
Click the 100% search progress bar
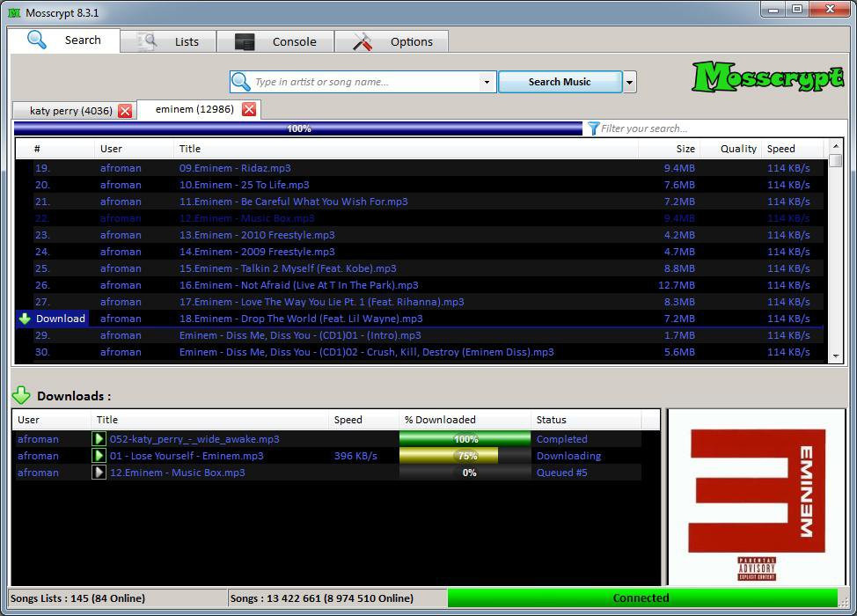tap(298, 128)
